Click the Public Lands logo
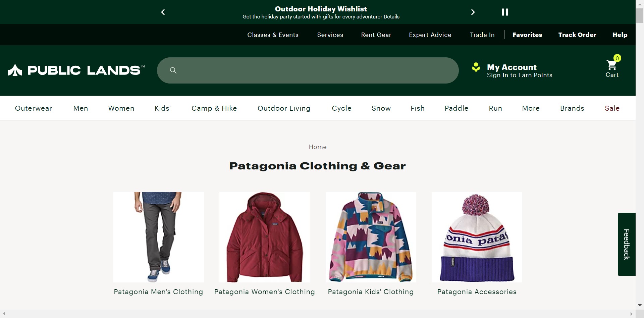Viewport: 644px width, 318px height. pos(76,70)
